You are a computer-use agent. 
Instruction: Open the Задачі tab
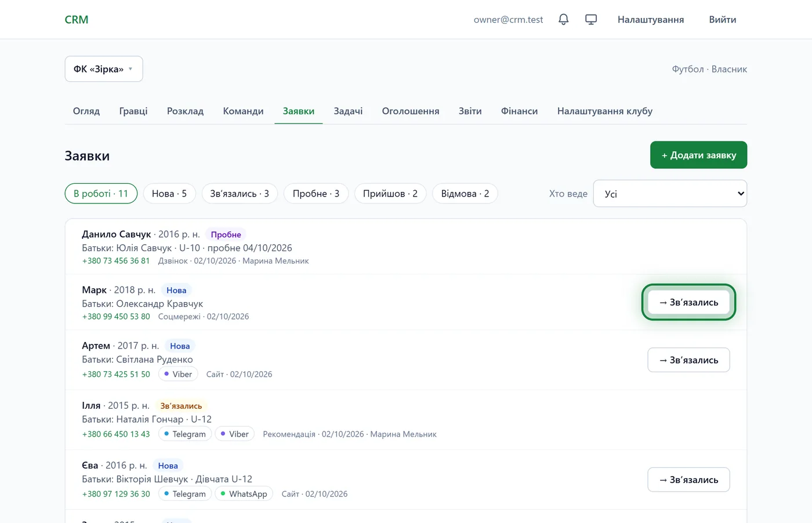pos(348,111)
